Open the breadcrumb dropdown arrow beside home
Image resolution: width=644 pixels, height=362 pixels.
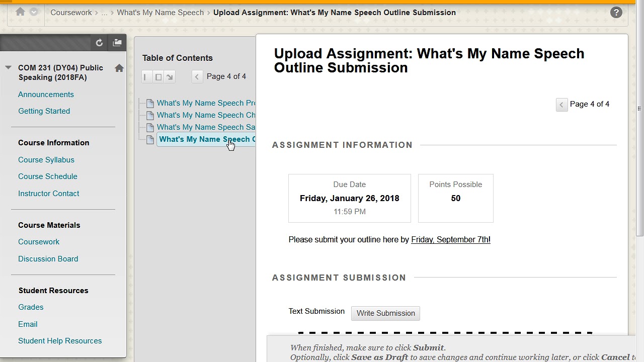pos(34,12)
